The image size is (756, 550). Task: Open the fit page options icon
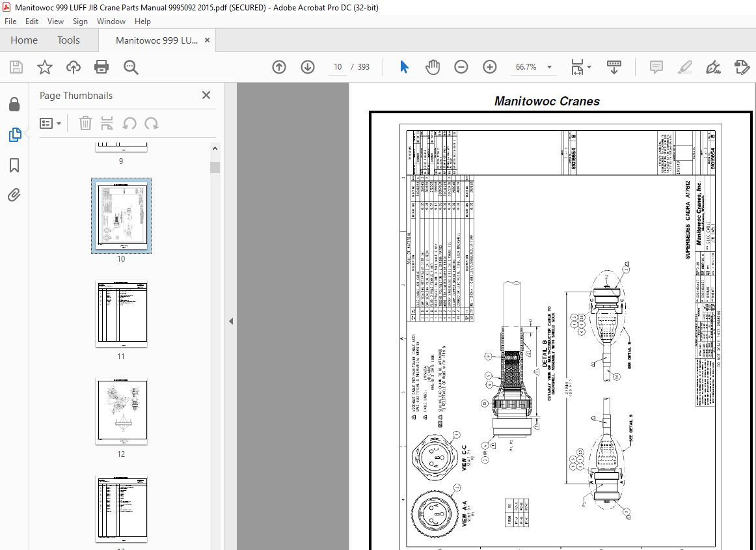click(577, 67)
